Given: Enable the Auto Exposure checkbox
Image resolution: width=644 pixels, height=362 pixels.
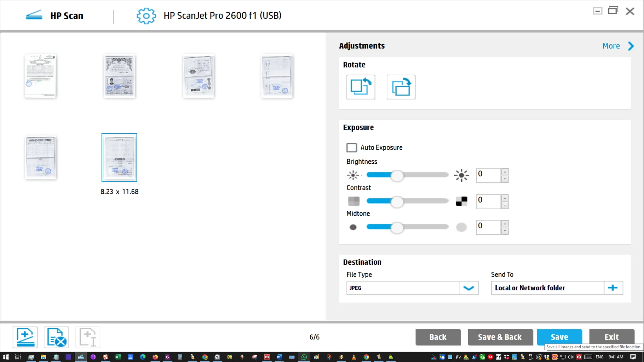Looking at the screenshot, I should point(352,147).
